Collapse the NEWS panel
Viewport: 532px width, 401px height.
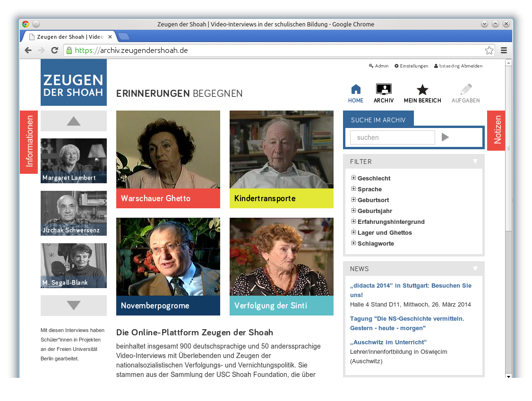[x=475, y=269]
